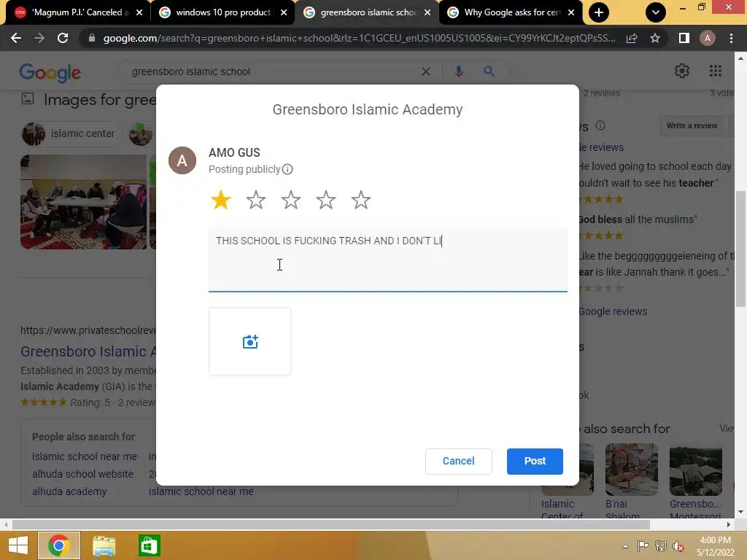This screenshot has height=560, width=747.
Task: Click Chrome icon in taskbar
Action: coord(59,545)
